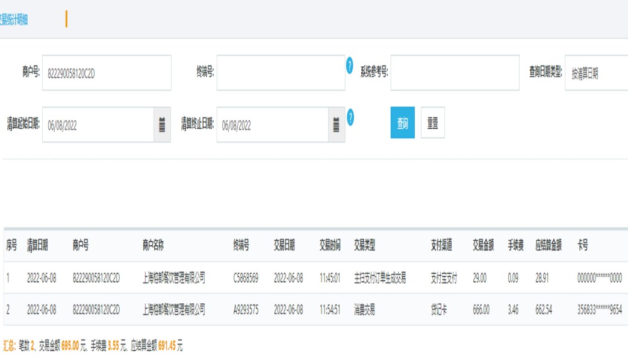The image size is (628, 364).
Task: Select the row with terminal A9293575
Action: tap(246, 310)
